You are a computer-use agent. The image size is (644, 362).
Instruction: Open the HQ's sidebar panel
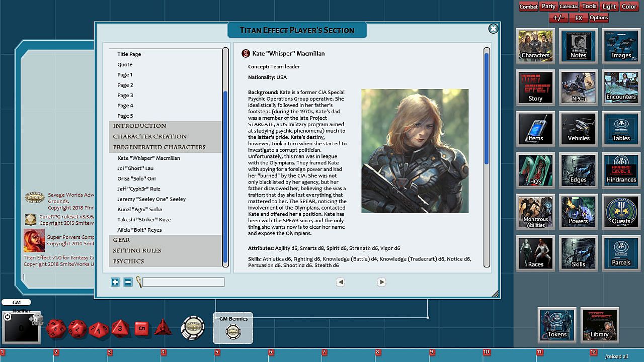pyautogui.click(x=535, y=170)
